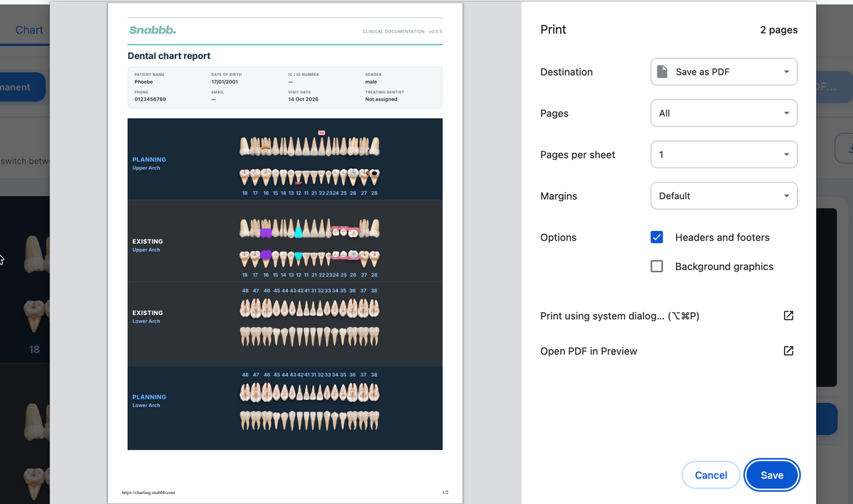Viewport: 853px width, 504px height.
Task: Open the Pages per sheet dropdown
Action: coord(724,154)
